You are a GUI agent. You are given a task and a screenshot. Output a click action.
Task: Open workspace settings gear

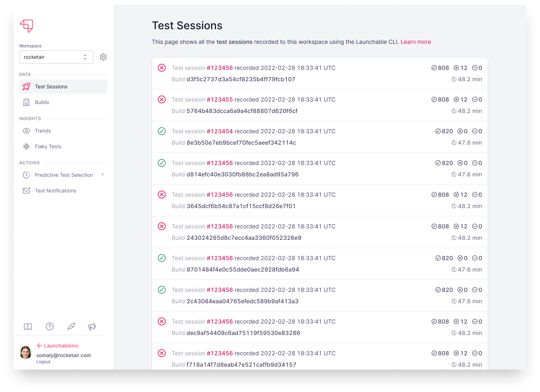coord(103,57)
